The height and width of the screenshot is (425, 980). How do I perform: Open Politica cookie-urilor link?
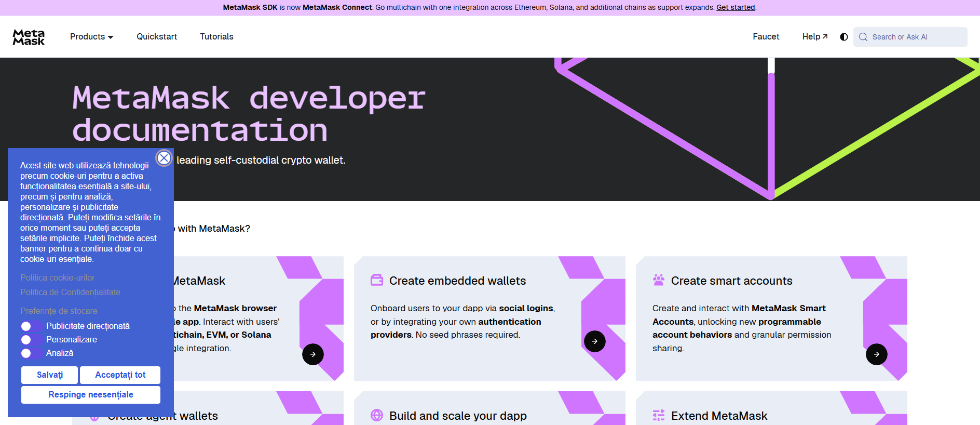[x=58, y=278]
